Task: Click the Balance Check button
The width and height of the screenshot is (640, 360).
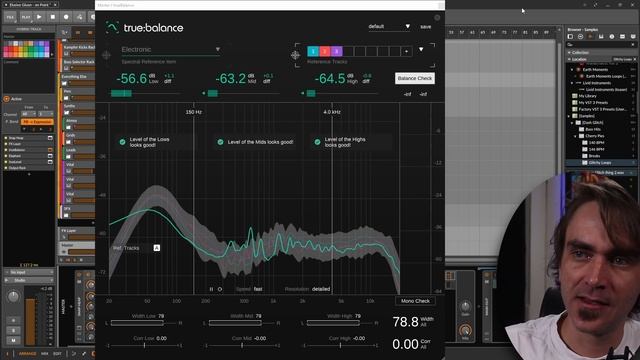Action: 415,78
